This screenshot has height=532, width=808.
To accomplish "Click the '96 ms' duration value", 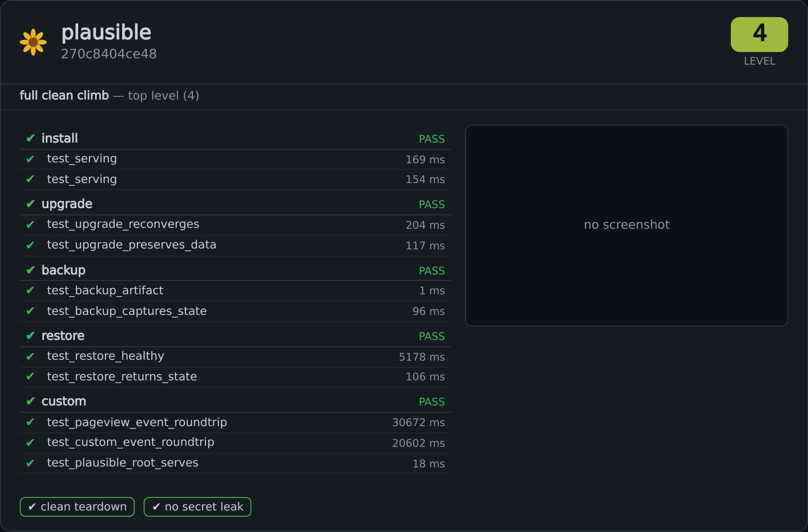I will click(x=429, y=311).
